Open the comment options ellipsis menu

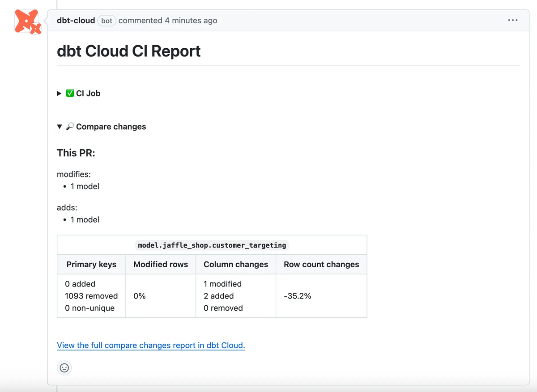(513, 21)
